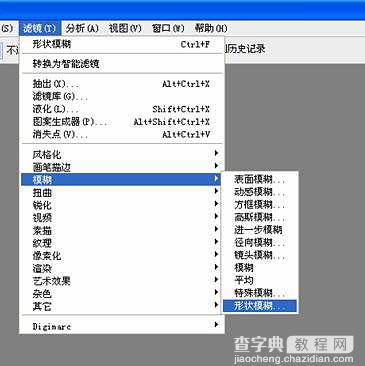Open 滤镜库(G)...
The width and height of the screenshot is (365, 366).
click(122, 96)
